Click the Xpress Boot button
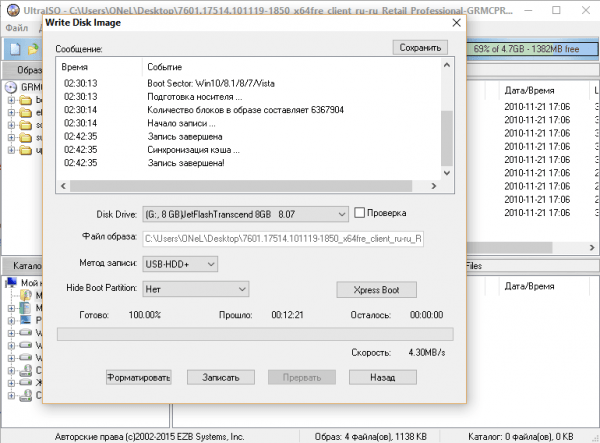 point(377,290)
